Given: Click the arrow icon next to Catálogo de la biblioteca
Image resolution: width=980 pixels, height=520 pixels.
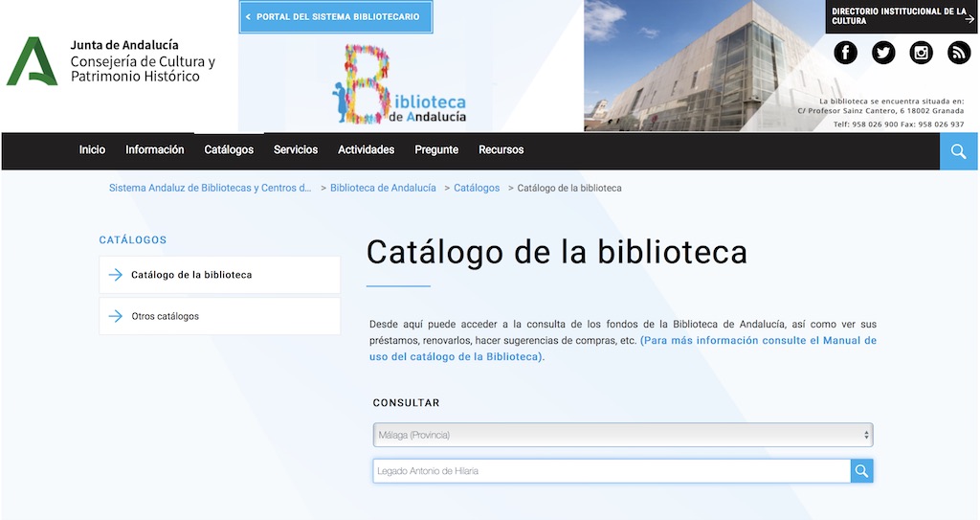Looking at the screenshot, I should [x=115, y=275].
